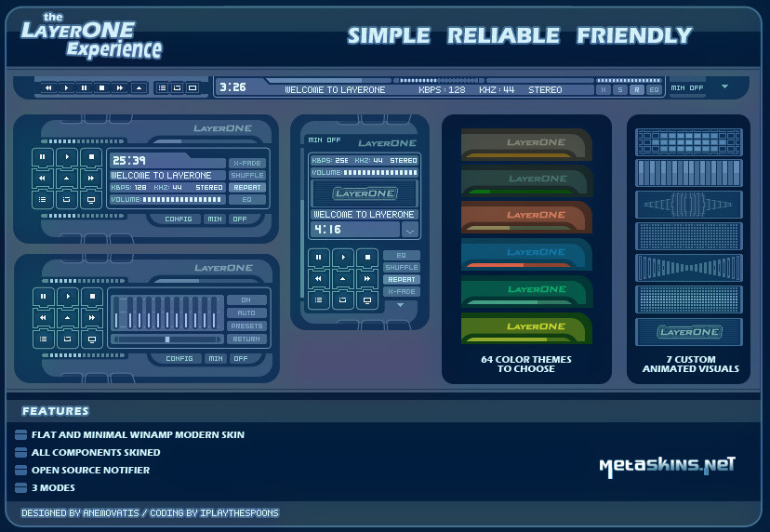Viewport: 770px width, 532px height.
Task: Toggle X-FADE in the compact 4:16 player
Action: point(401,292)
